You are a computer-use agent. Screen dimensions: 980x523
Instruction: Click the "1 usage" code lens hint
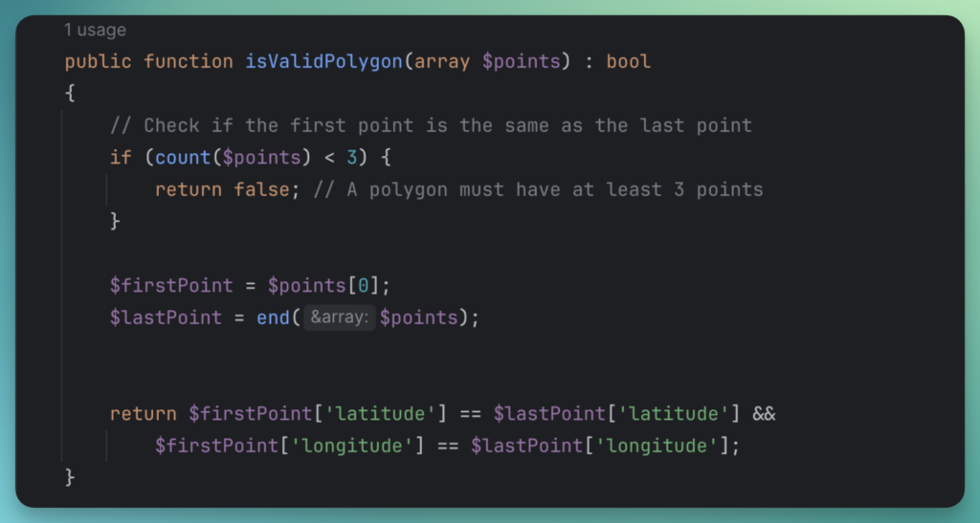[94, 31]
